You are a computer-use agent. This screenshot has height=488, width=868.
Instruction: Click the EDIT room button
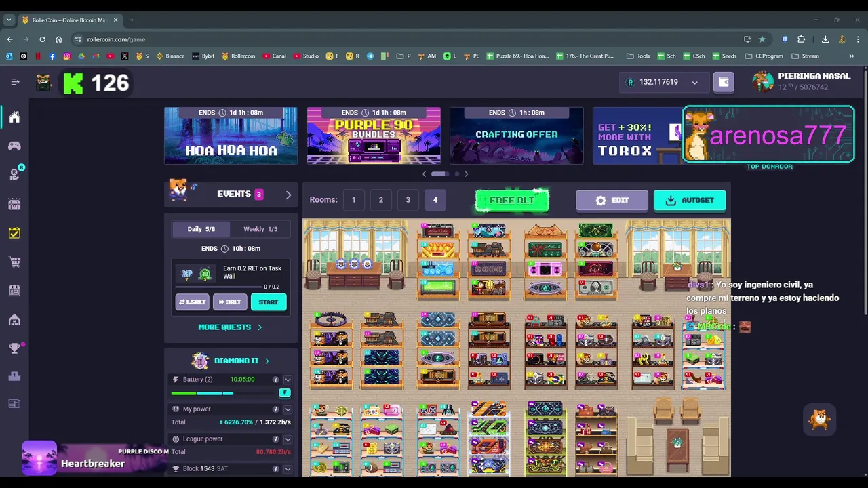tap(612, 200)
